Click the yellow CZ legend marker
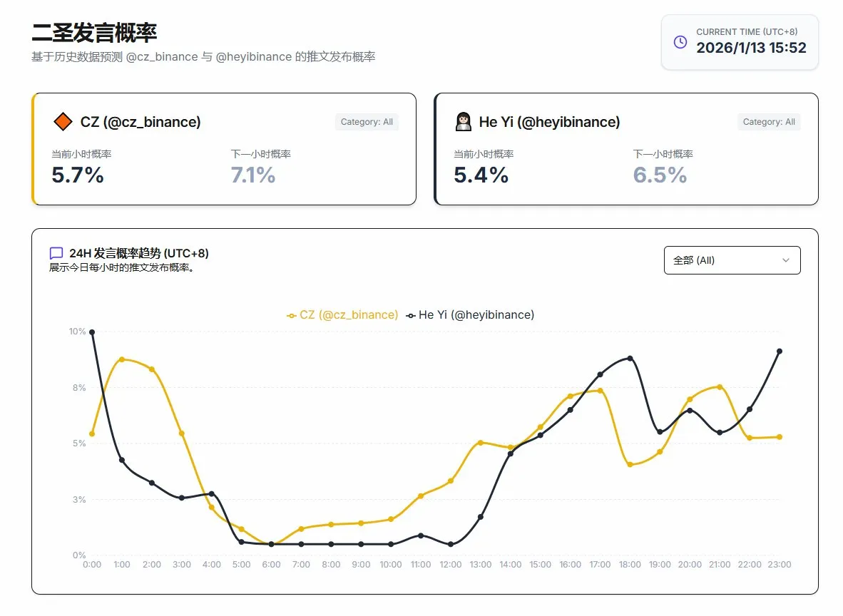Image resolution: width=843 pixels, height=616 pixels. click(x=292, y=315)
